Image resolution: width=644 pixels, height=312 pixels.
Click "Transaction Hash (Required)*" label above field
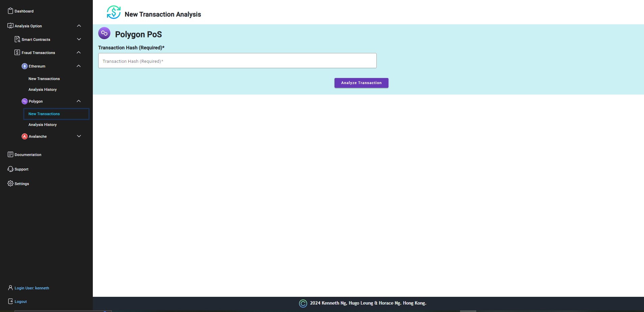click(131, 48)
